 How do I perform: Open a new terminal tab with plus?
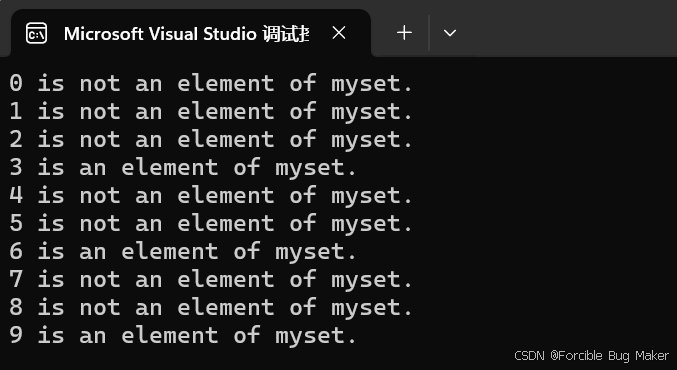[404, 33]
